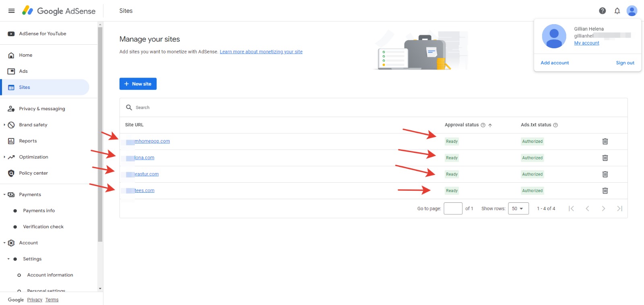Viewport: 644px width, 305px height.
Task: Click Add account
Action: pos(555,63)
